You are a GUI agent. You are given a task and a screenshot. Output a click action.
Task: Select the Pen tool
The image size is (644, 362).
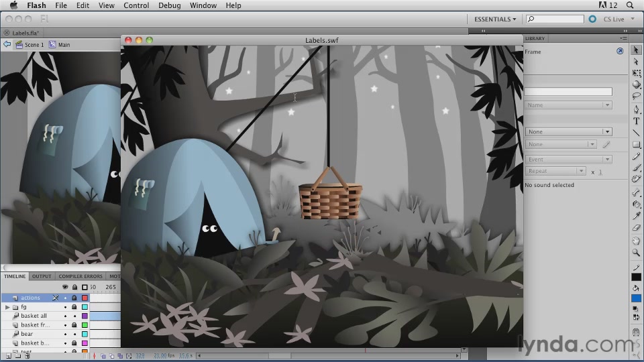tap(636, 109)
